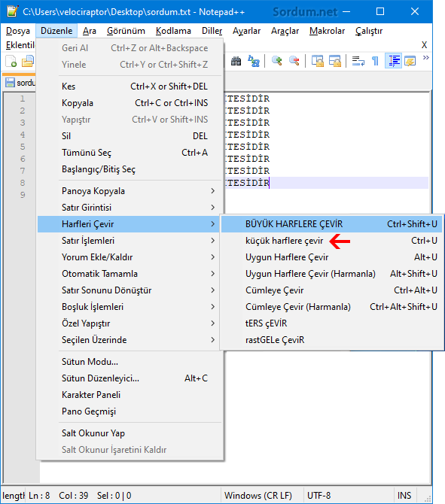Open the Dosya menu
The height and width of the screenshot is (504, 445).
(18, 31)
